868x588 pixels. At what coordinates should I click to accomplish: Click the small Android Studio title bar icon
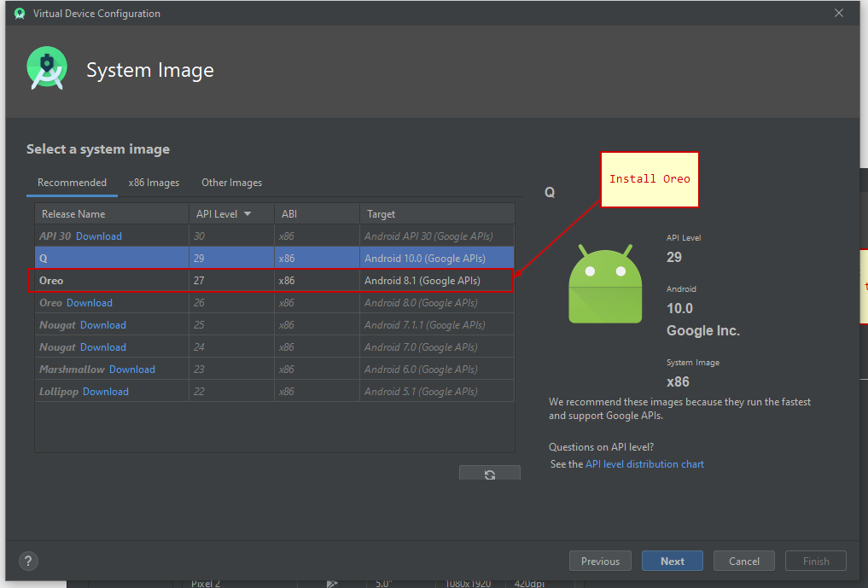coord(20,14)
